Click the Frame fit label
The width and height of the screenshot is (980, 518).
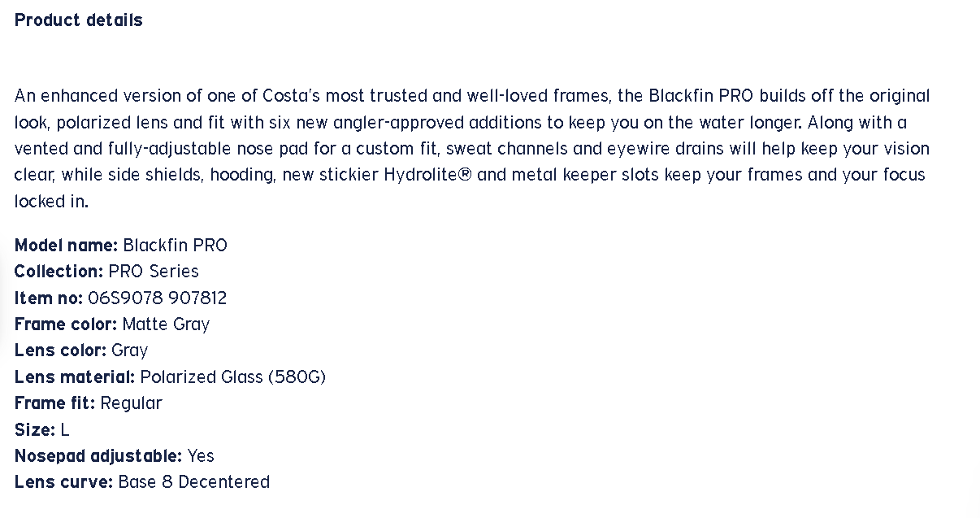pos(54,403)
